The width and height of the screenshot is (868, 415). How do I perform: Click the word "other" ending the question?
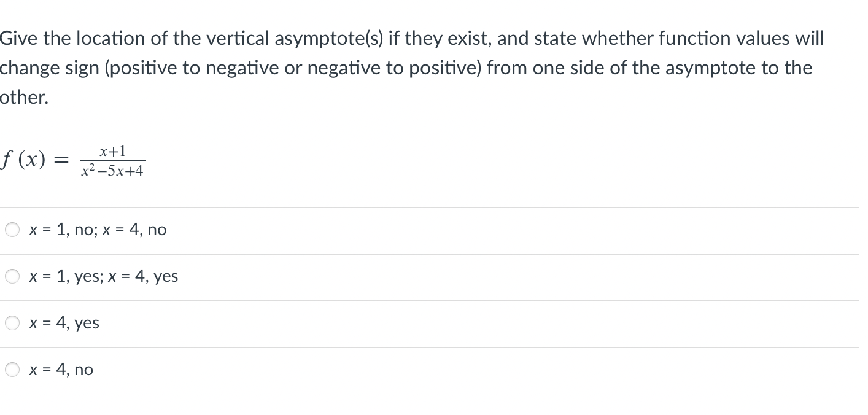pos(23,96)
